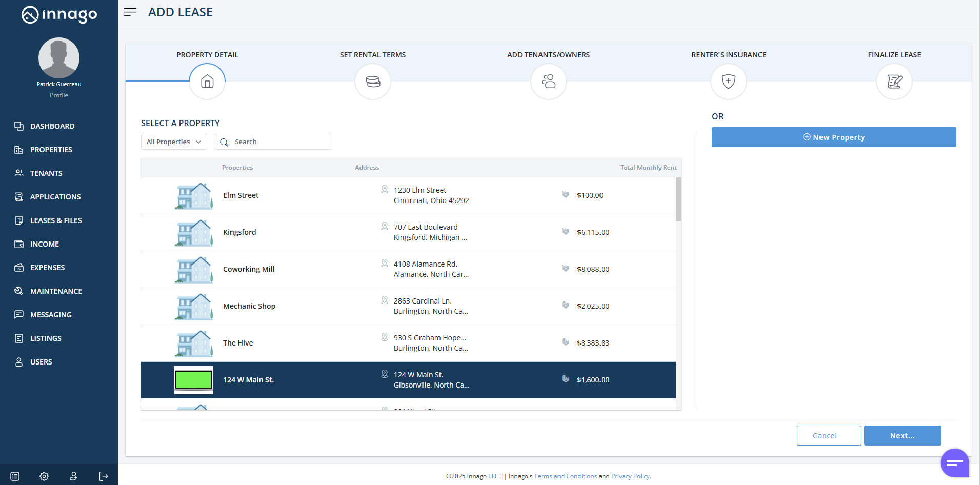
Task: Open the chat support bubble
Action: (x=954, y=463)
